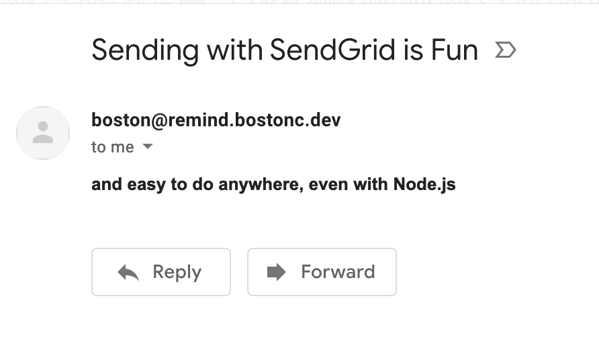Click the message body text line
This screenshot has width=599, height=364.
(273, 185)
